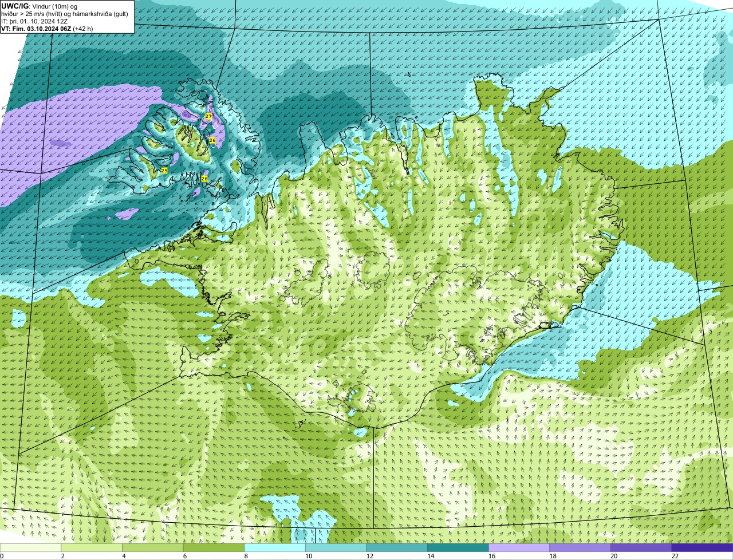Click the color scale tick label 8
Image resolution: width=733 pixels, height=560 pixels.
pyautogui.click(x=246, y=556)
